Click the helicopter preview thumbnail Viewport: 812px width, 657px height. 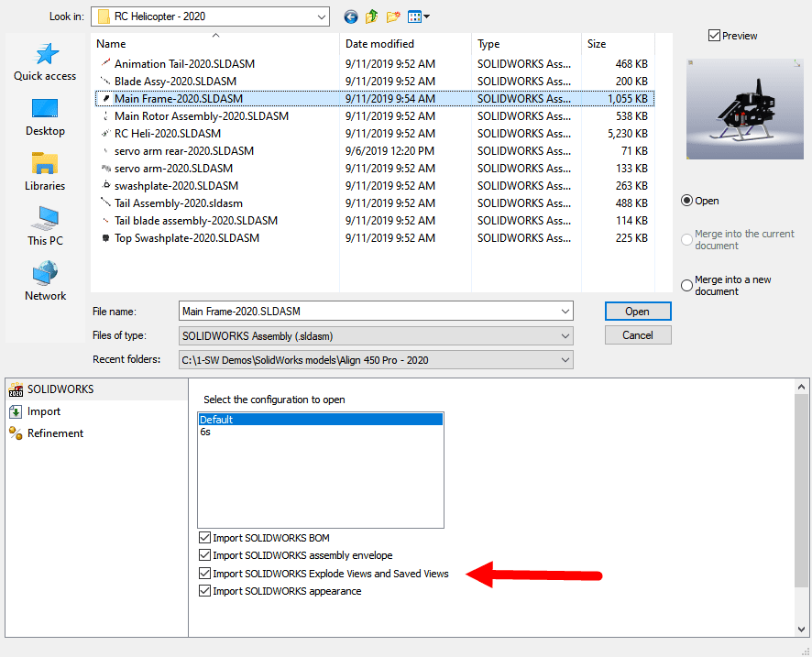pos(745,109)
